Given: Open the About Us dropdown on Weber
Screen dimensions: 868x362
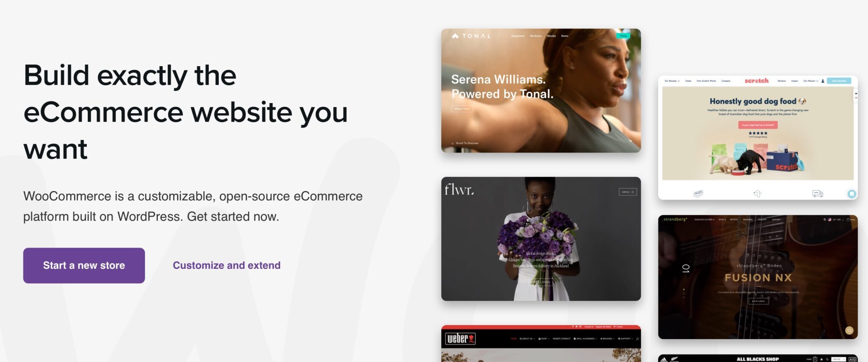Looking at the screenshot, I should tap(527, 339).
